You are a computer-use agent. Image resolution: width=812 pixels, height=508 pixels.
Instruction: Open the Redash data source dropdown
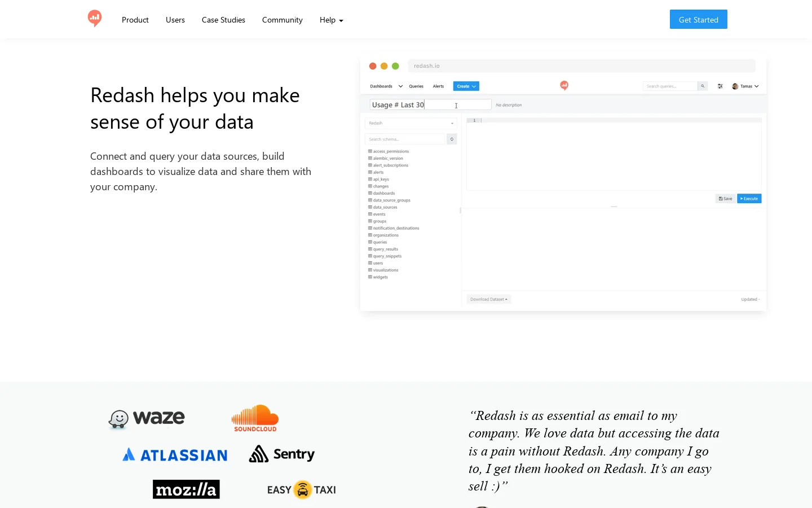pyautogui.click(x=411, y=123)
